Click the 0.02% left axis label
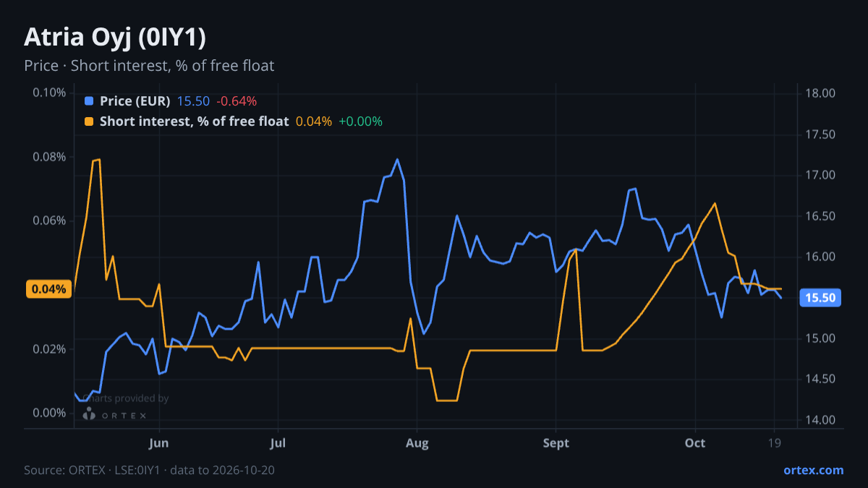868x488 pixels. pyautogui.click(x=49, y=349)
